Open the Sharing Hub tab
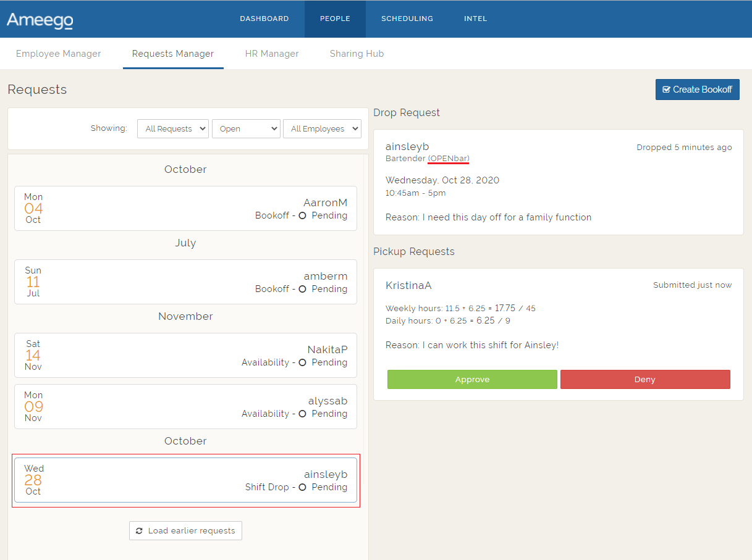This screenshot has height=560, width=752. coord(357,54)
